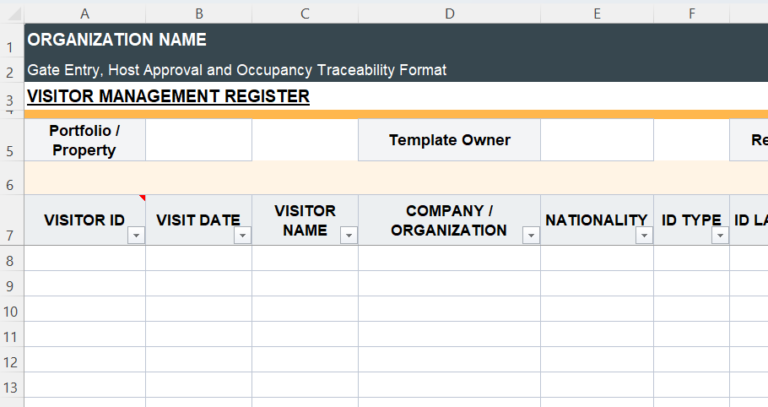Open the COMPANY / ORGANIZATION filter dropdown
The image size is (768, 407).
[x=531, y=236]
